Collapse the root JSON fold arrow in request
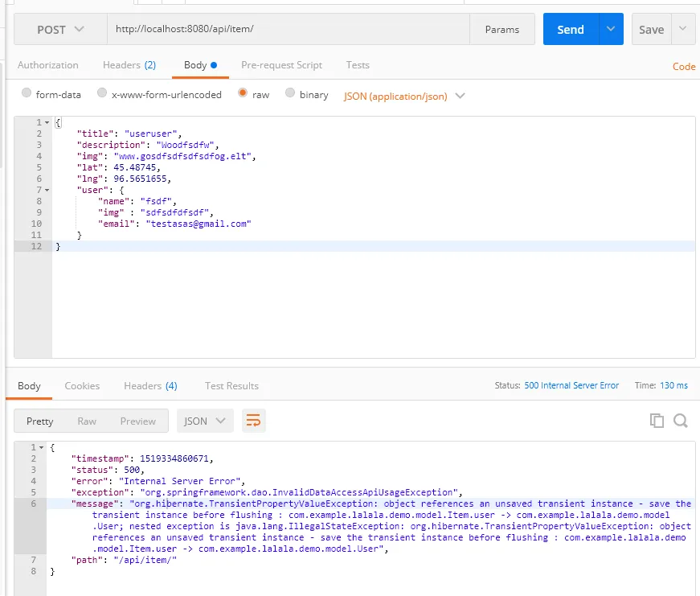The image size is (700, 596). tap(47, 122)
